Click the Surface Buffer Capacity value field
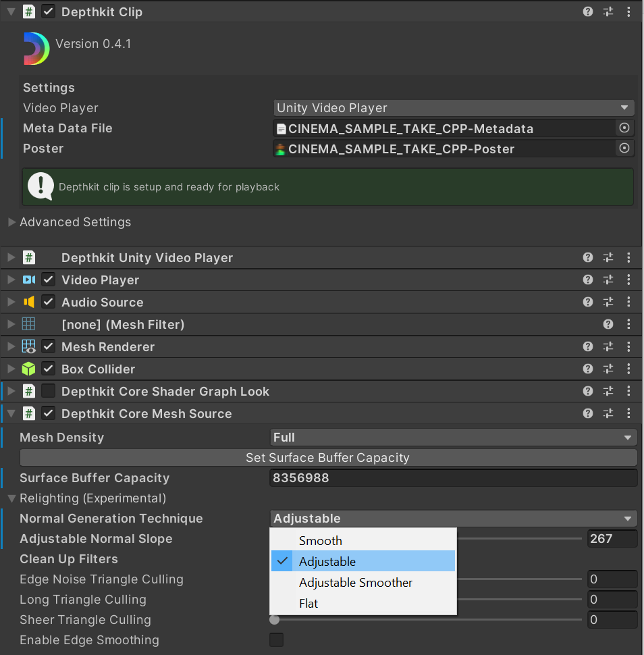Screen dimensions: 644x655 [453, 477]
